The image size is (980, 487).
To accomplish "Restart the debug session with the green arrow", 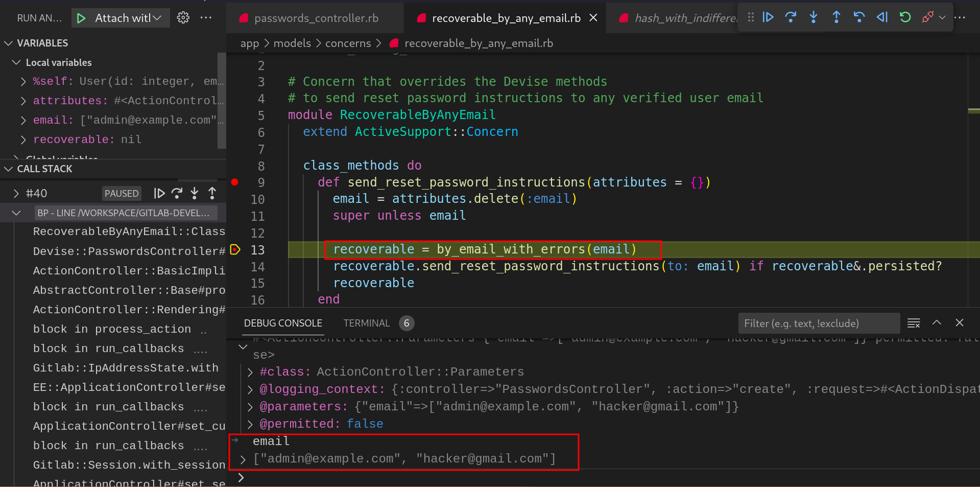I will point(905,17).
